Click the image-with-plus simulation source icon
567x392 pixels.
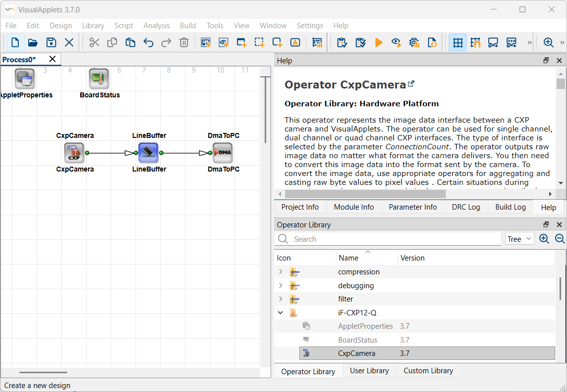205,43
